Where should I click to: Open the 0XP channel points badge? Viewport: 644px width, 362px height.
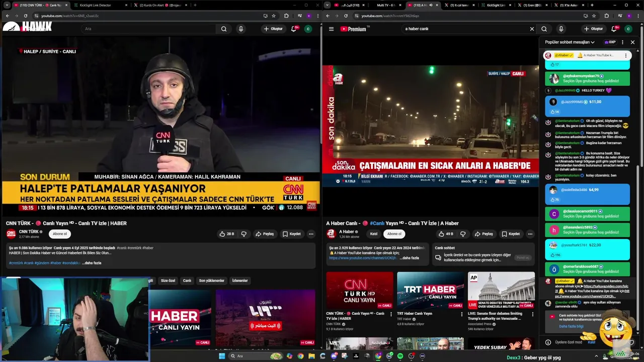click(x=610, y=42)
